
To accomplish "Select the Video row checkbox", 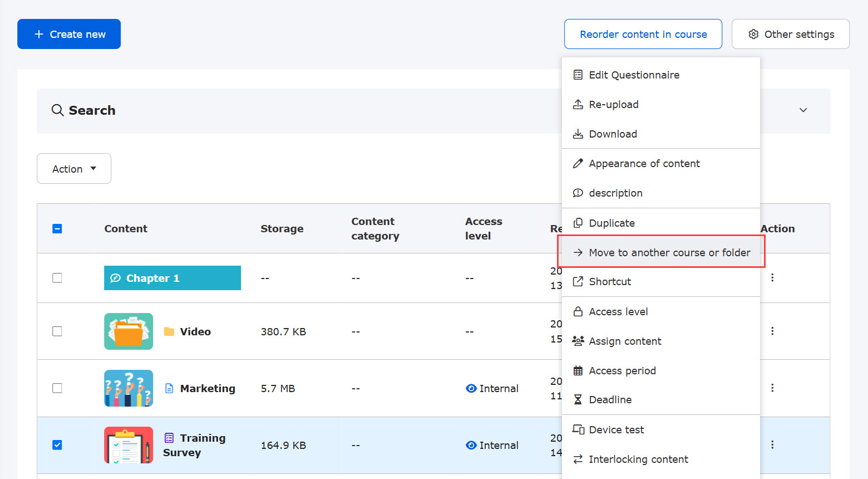I will click(x=57, y=331).
